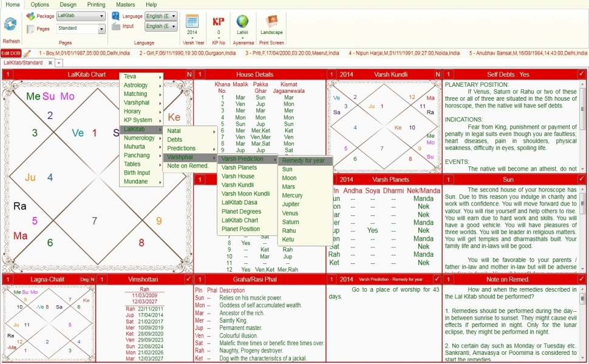Click the pencil edit icon beside Edit DOB
Image resolution: width=589 pixels, height=364 pixels.
click(27, 53)
